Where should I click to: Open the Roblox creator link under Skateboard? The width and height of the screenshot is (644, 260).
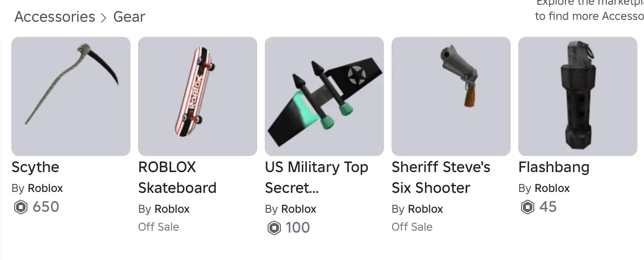pos(172,209)
